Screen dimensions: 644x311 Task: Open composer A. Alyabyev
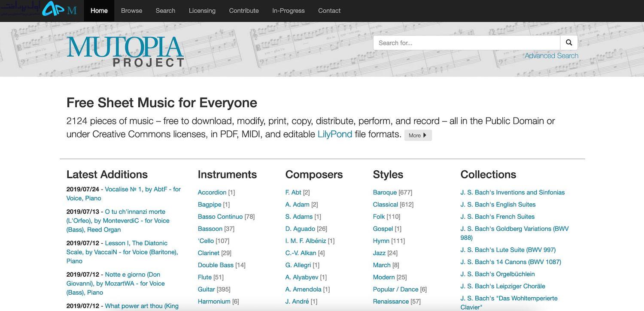click(x=302, y=277)
